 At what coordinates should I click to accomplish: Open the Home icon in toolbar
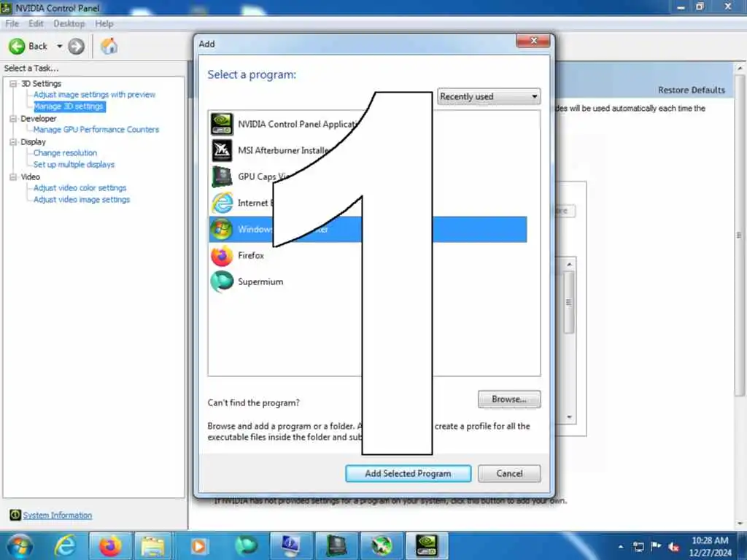pyautogui.click(x=109, y=46)
